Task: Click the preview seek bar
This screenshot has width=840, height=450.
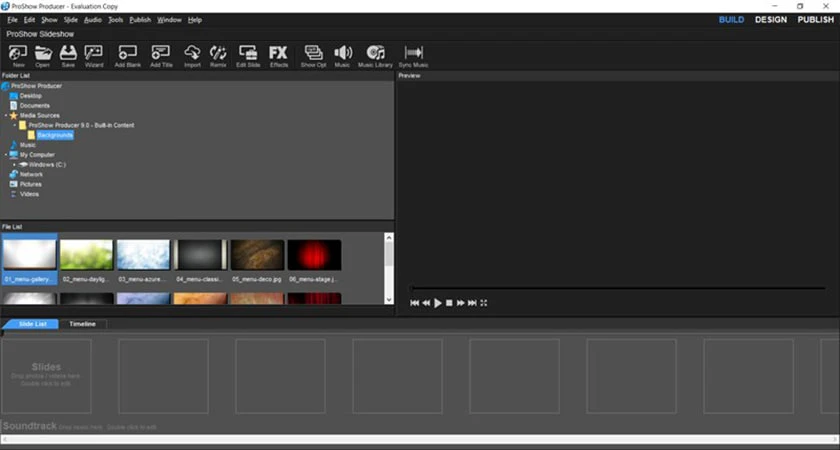Action: point(618,288)
